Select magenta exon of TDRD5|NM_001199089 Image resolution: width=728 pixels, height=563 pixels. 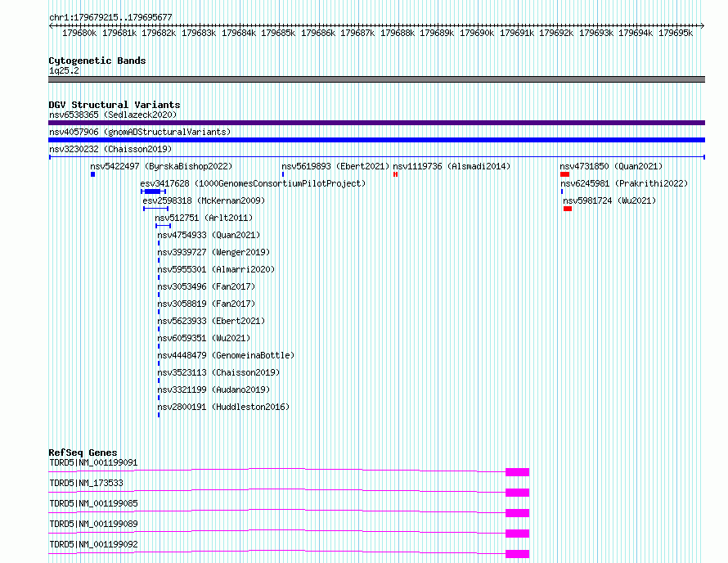click(517, 534)
